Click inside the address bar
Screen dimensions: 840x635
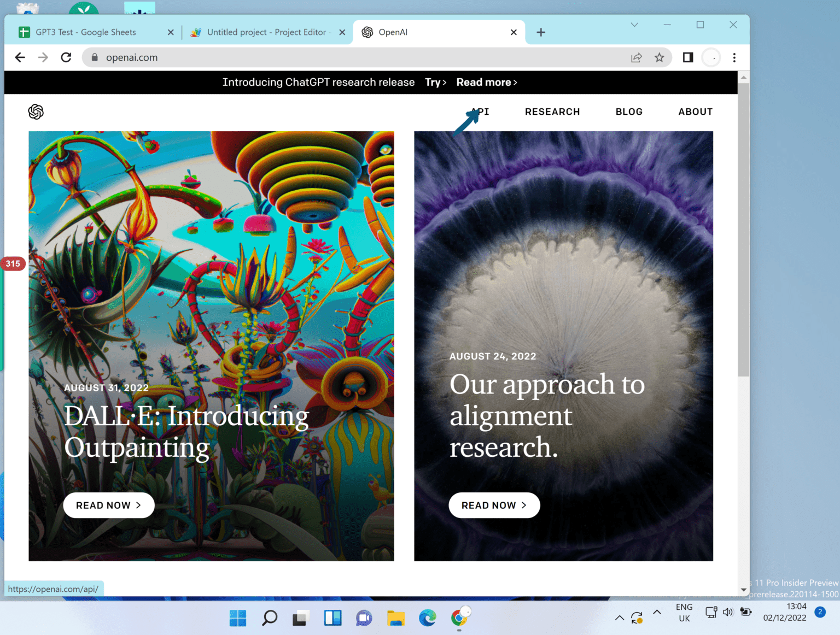click(328, 57)
